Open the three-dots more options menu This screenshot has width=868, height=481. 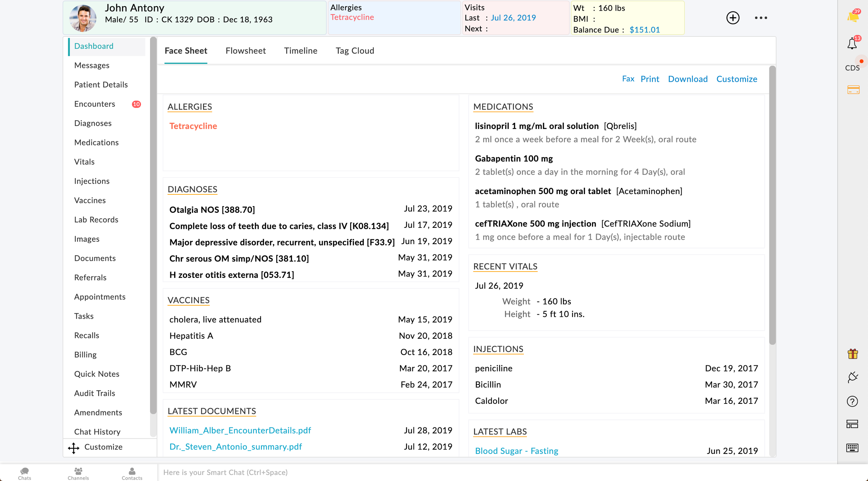click(760, 17)
